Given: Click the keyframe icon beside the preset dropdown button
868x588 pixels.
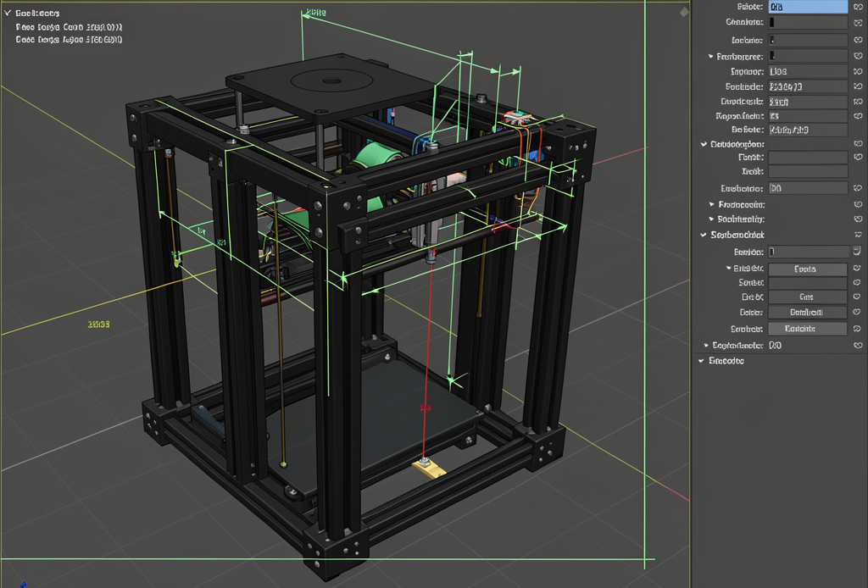Looking at the screenshot, I should (860, 269).
